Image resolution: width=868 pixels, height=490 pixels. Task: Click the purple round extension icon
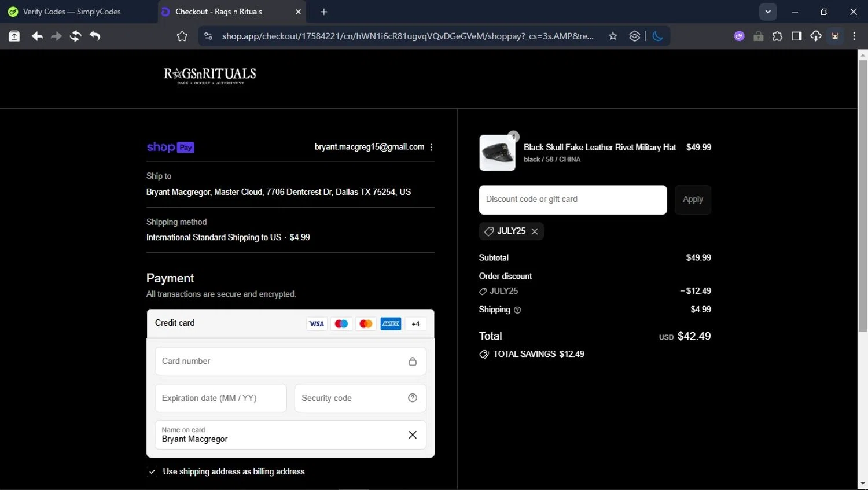739,36
